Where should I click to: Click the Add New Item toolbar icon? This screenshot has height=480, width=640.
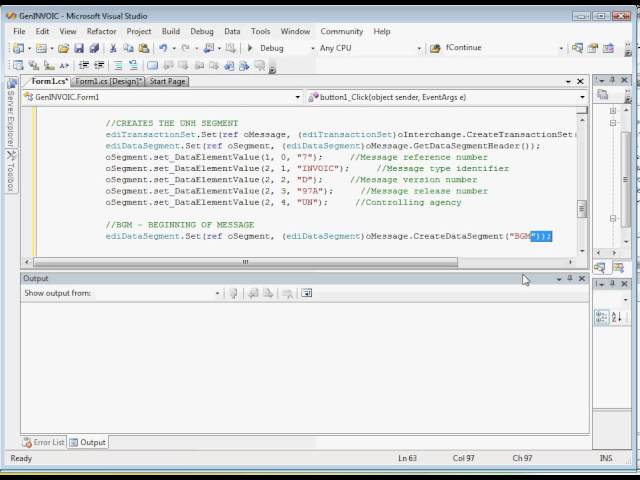click(41, 48)
